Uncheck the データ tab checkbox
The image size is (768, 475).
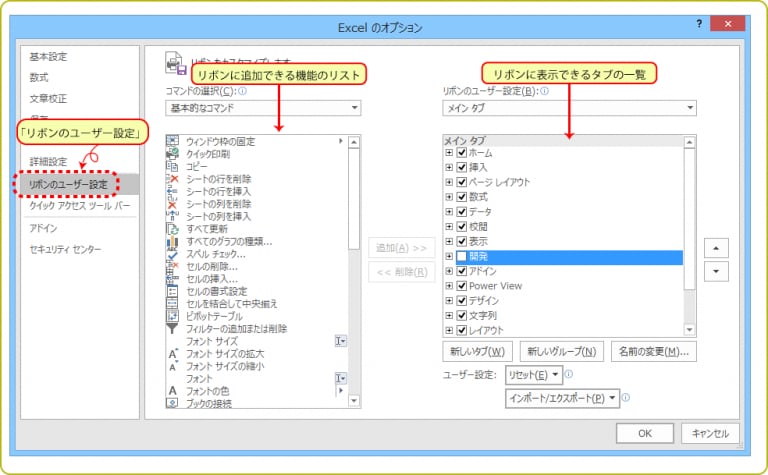tap(461, 212)
